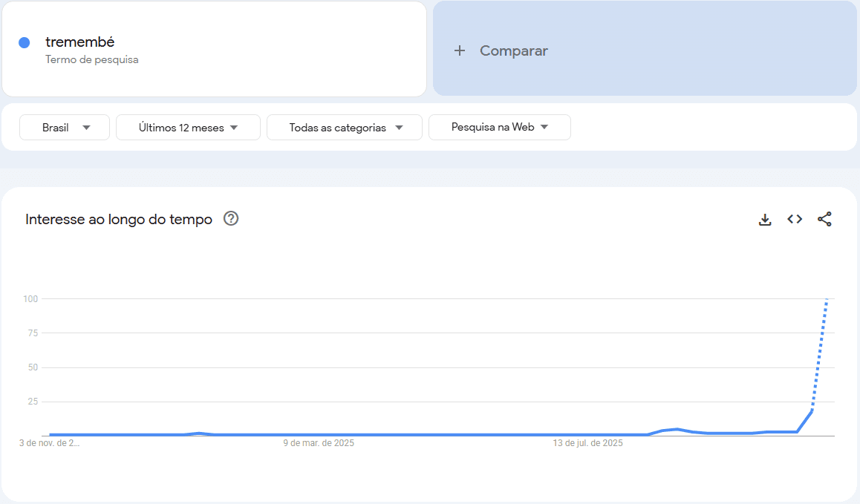Click the share icon on the chart
Viewport: 860px width, 504px height.
(x=824, y=219)
